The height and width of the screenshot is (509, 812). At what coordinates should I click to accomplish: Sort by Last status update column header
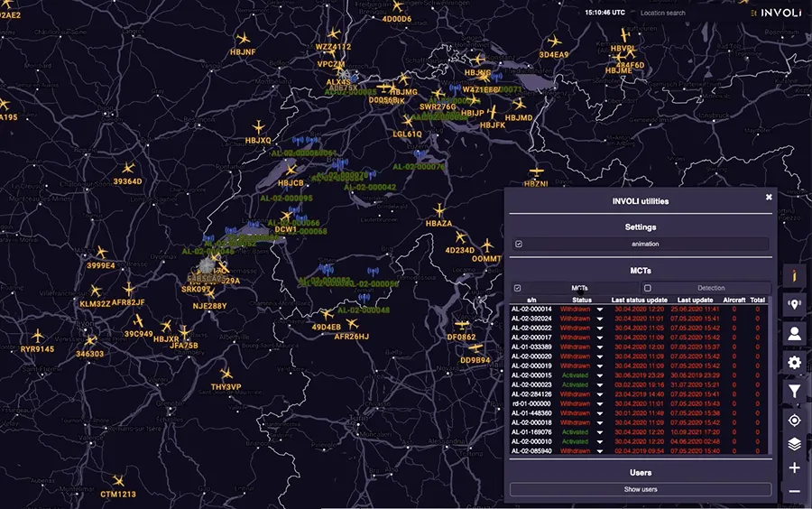[639, 300]
